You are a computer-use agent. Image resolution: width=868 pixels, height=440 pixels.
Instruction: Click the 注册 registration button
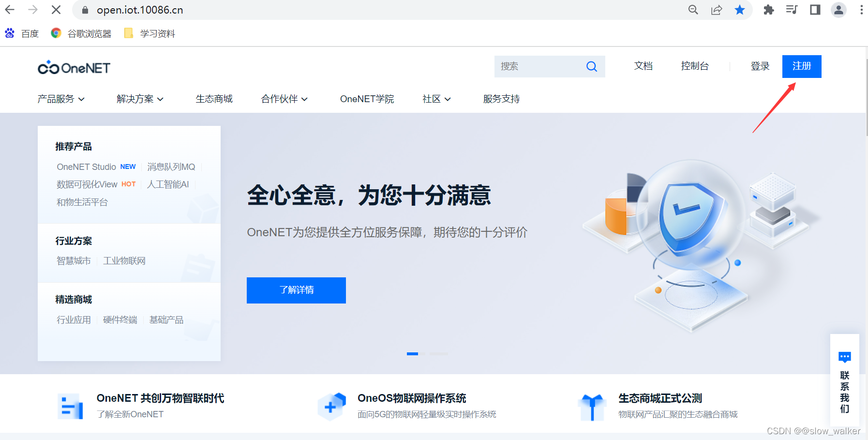(802, 66)
